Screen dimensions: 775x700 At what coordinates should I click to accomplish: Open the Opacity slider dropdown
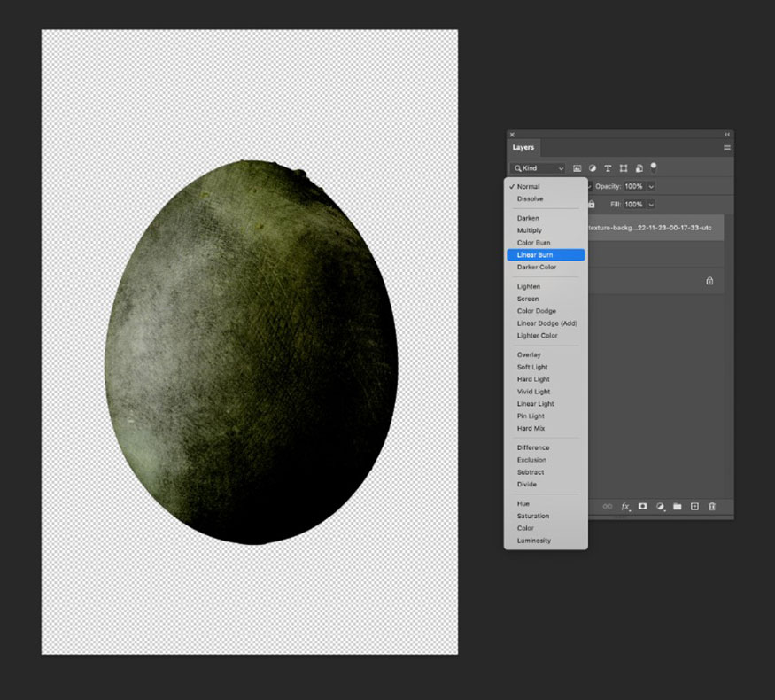click(x=651, y=186)
